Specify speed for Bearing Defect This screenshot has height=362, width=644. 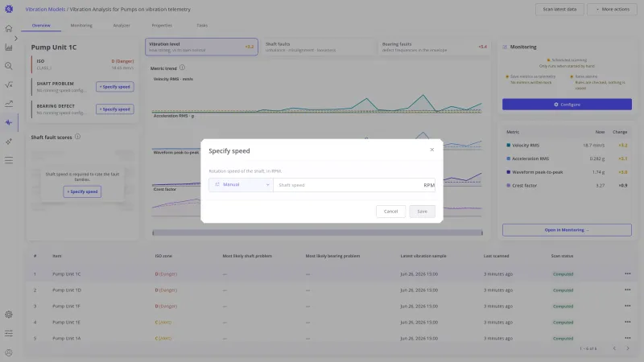pos(115,109)
